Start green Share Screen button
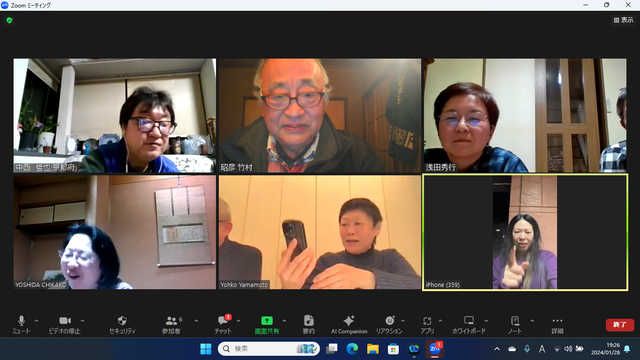This screenshot has height=360, width=640. click(x=267, y=325)
